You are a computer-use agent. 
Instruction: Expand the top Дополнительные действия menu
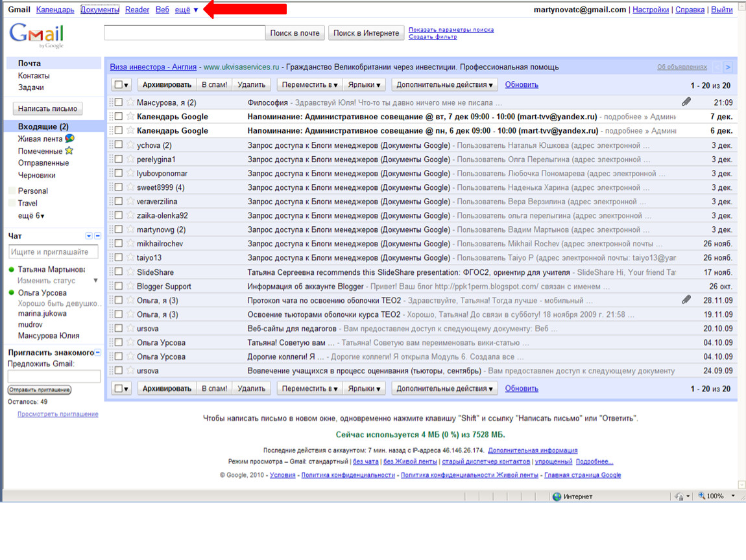coord(444,85)
